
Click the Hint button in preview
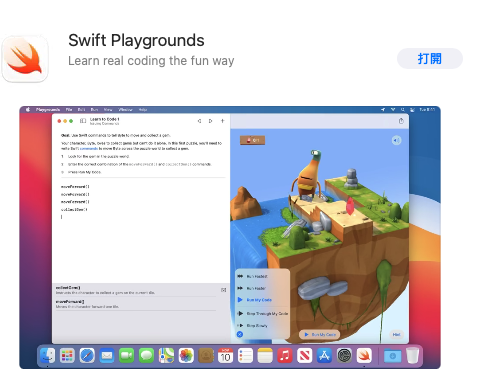tap(396, 334)
